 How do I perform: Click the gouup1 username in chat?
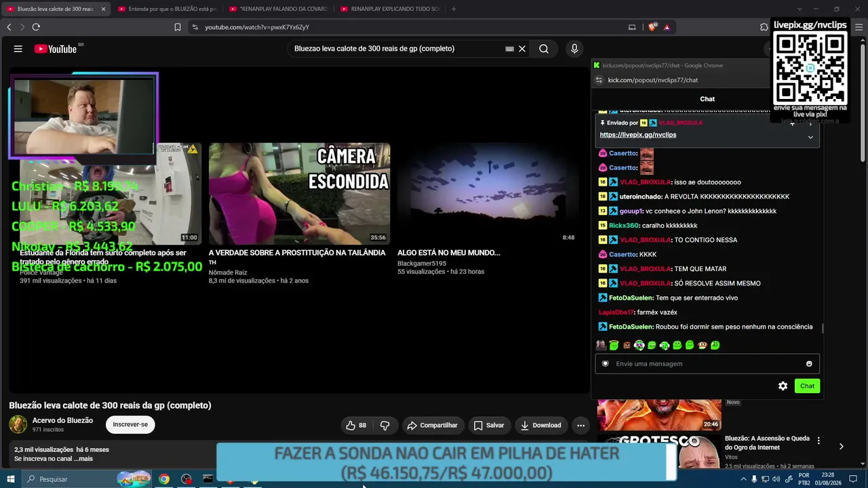click(x=631, y=211)
